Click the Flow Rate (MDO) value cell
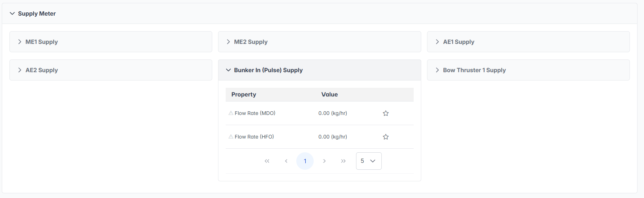This screenshot has height=198, width=644. coord(333,113)
